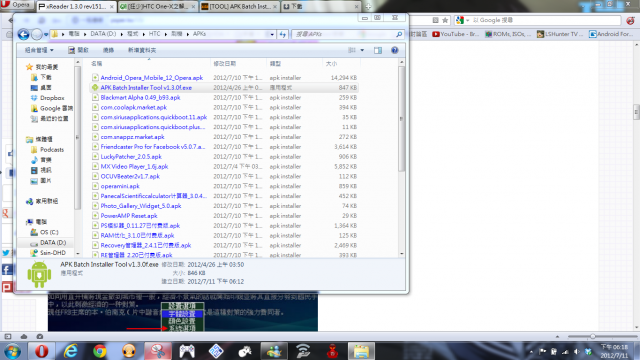Select OCUVBeater2v1.7.apk file

tap(130, 176)
